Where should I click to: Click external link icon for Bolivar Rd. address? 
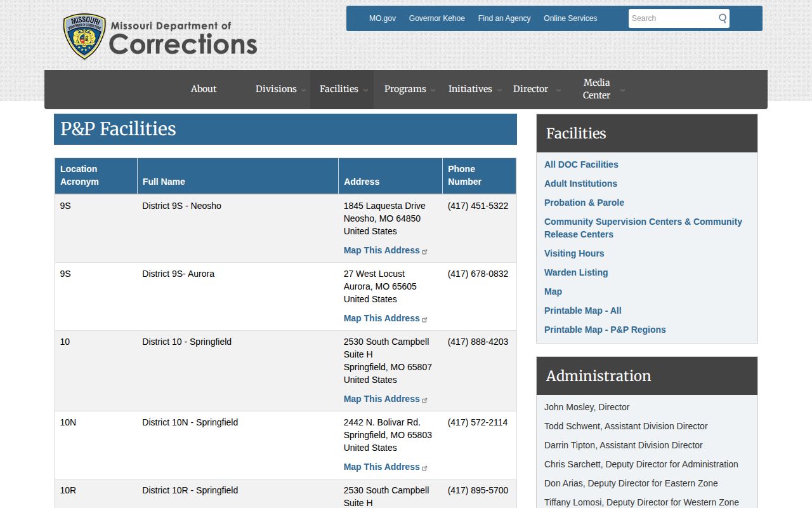point(424,468)
